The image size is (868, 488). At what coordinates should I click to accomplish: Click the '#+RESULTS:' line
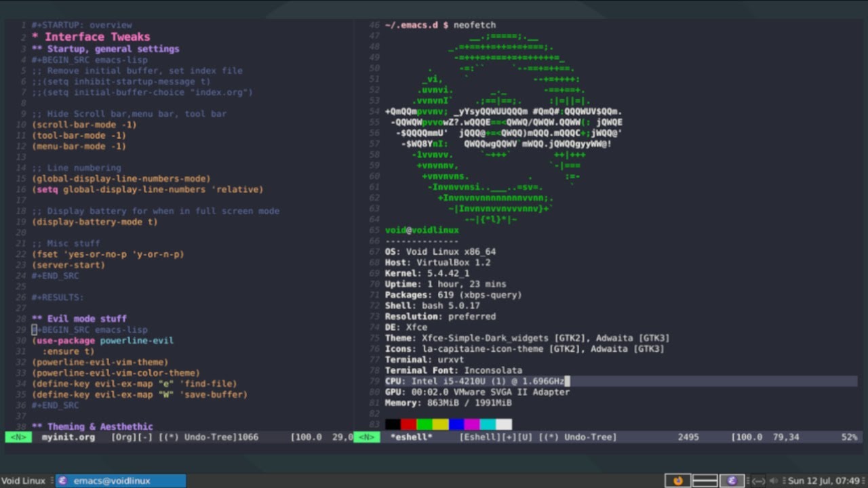pos(58,298)
